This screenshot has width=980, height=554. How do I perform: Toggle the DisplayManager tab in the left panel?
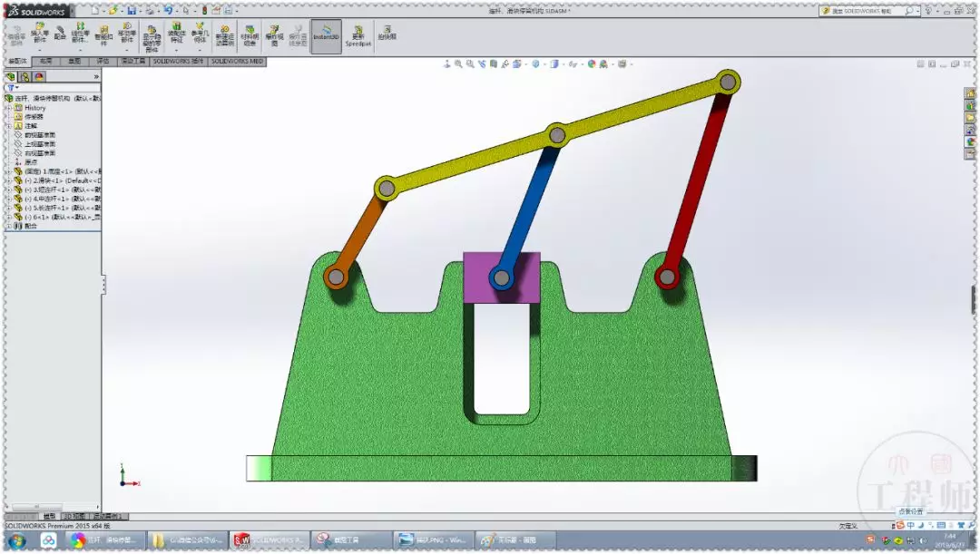click(x=39, y=76)
